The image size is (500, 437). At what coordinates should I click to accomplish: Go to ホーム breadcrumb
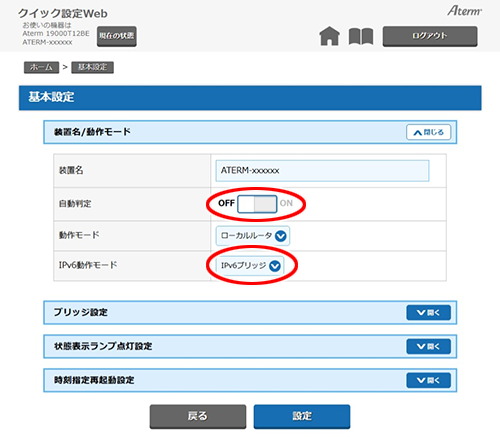tap(41, 67)
